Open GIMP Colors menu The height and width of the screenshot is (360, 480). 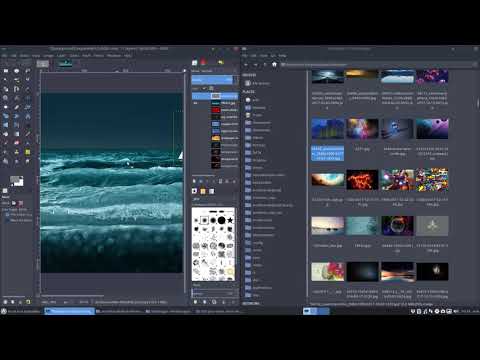click(x=74, y=56)
